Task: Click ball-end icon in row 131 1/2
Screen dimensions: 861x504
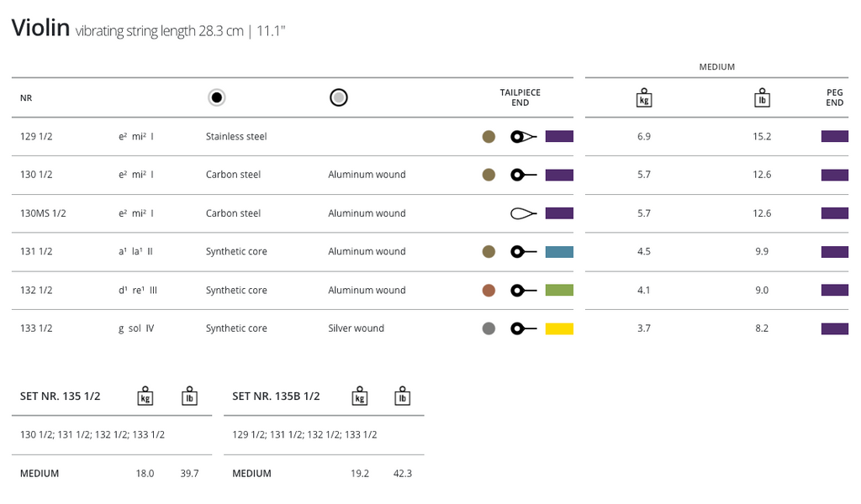Action: click(x=523, y=252)
